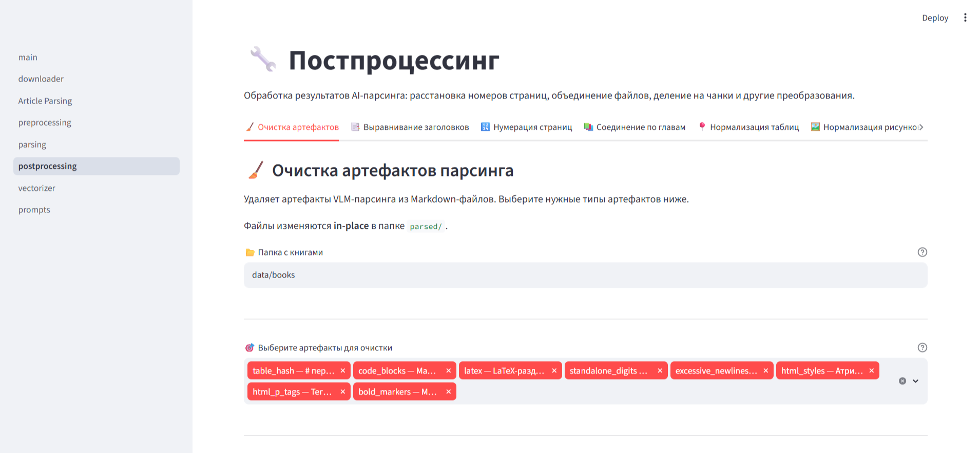Click the Очистка артефактов парсинга heading
The width and height of the screenshot is (980, 453).
point(393,170)
